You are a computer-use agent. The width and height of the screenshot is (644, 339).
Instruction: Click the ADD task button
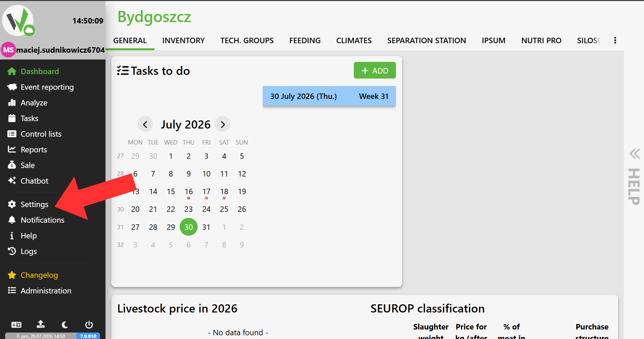pos(375,70)
